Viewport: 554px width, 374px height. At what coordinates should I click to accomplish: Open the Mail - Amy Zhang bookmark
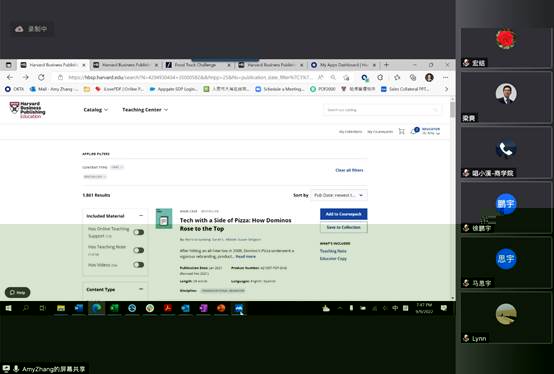pos(54,89)
